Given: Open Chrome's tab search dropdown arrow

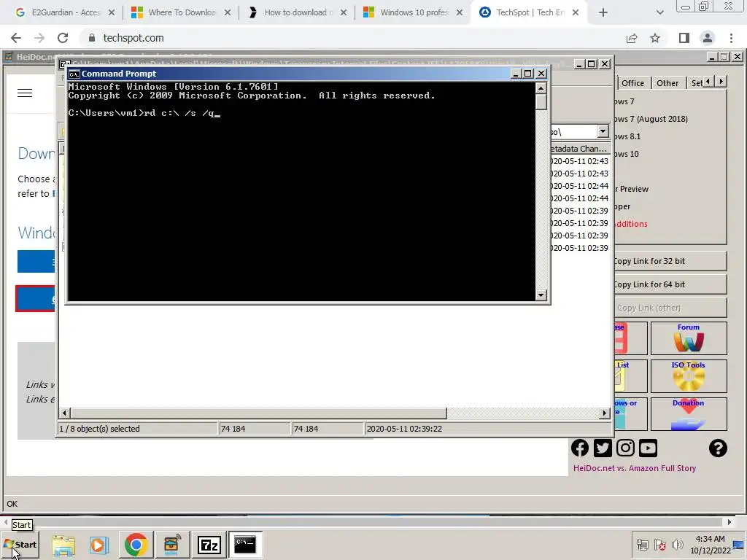Looking at the screenshot, I should pos(659,13).
